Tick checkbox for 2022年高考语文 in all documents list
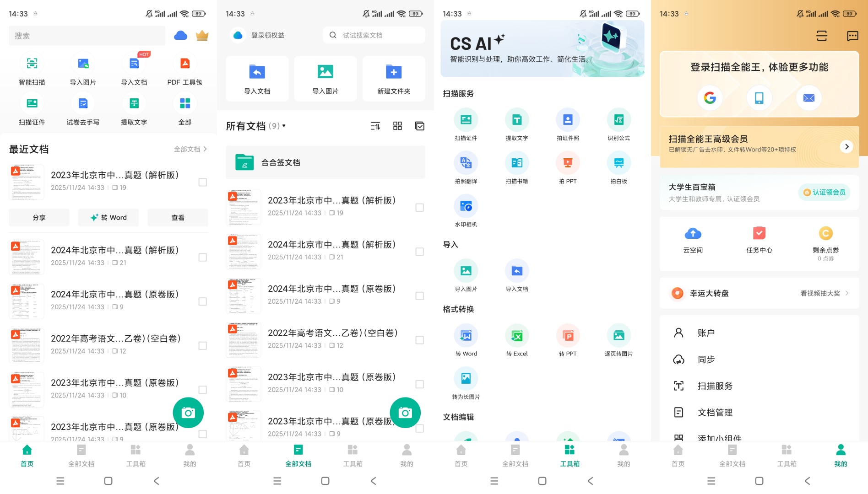Screen dimensions: 868x494 coord(419,340)
